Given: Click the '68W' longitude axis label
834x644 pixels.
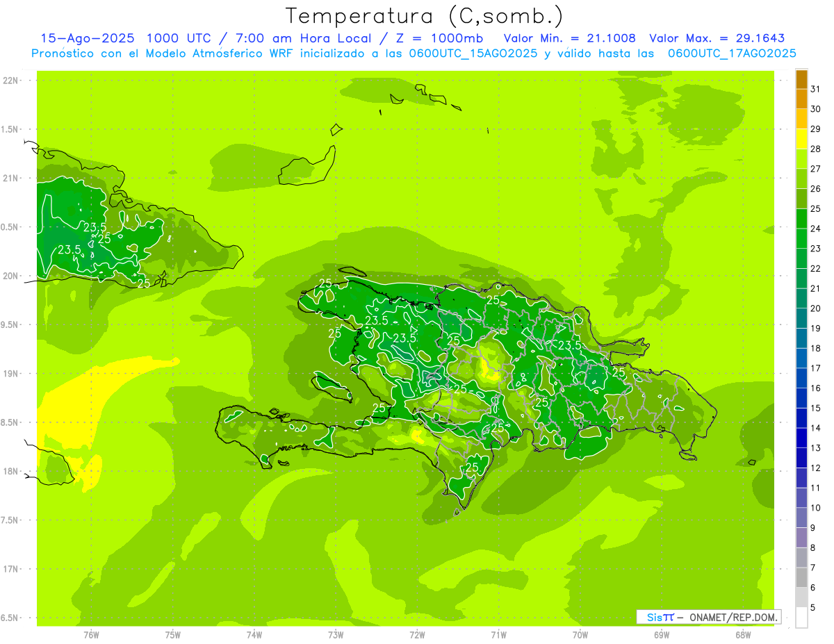Looking at the screenshot, I should [x=743, y=634].
